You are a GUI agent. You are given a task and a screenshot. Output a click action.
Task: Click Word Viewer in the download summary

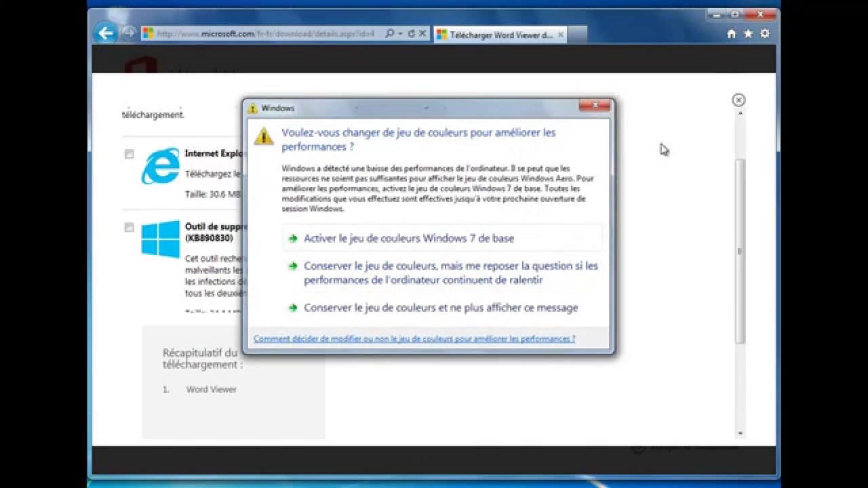211,390
